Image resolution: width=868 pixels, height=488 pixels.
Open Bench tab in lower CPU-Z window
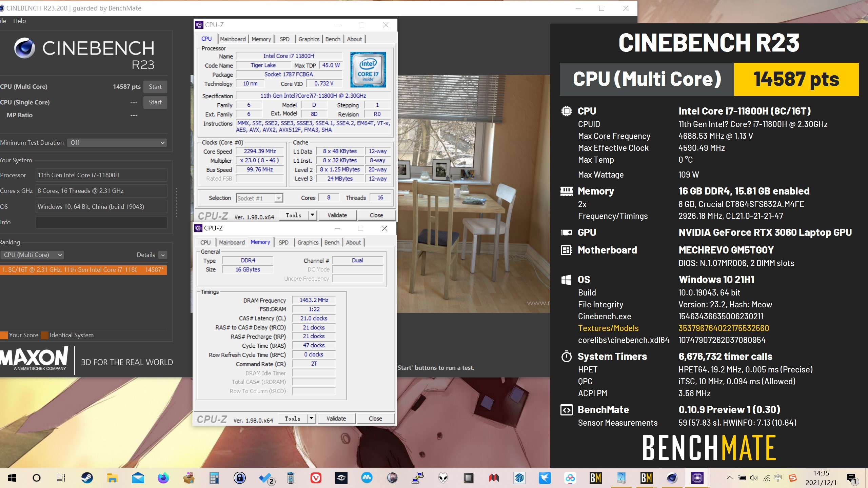coord(332,242)
